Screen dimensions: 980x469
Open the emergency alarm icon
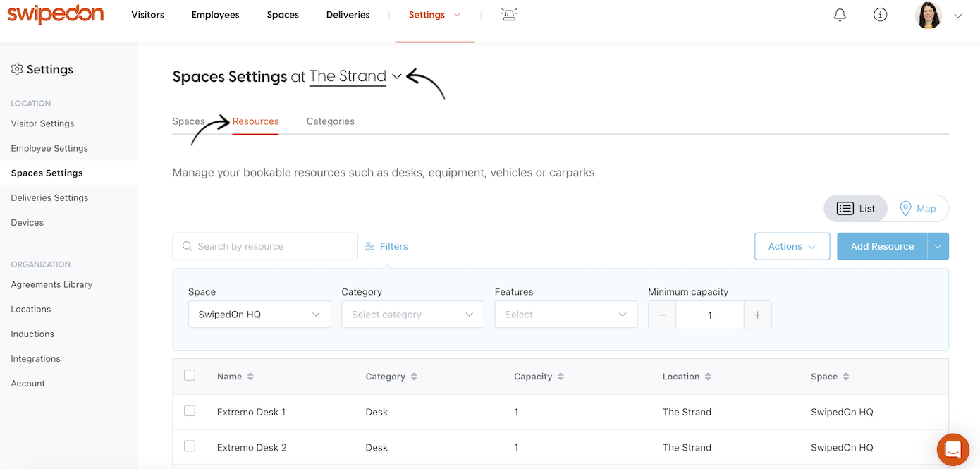pos(509,15)
